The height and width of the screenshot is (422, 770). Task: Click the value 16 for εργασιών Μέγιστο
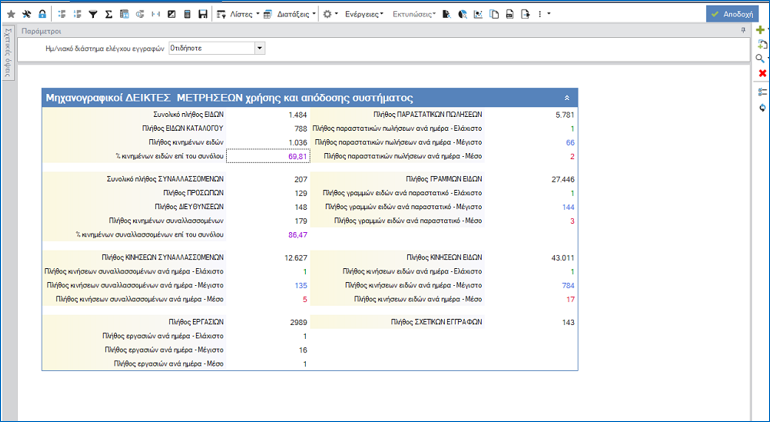pyautogui.click(x=303, y=350)
